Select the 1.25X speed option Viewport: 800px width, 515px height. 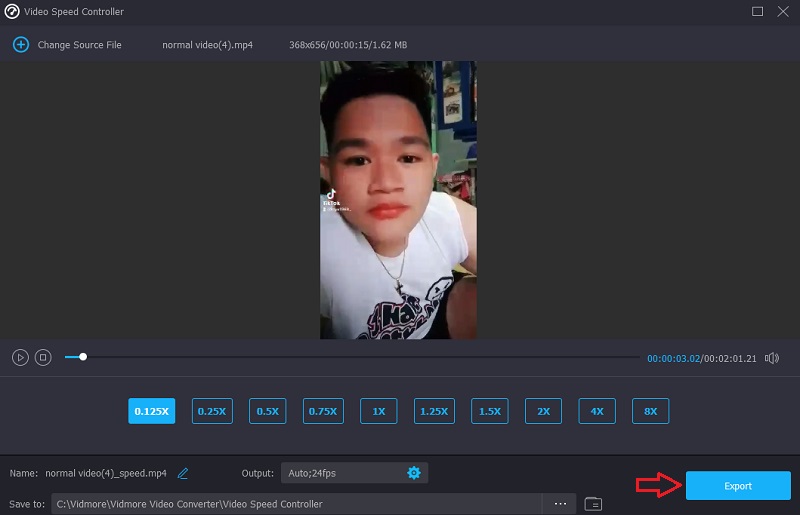click(434, 411)
